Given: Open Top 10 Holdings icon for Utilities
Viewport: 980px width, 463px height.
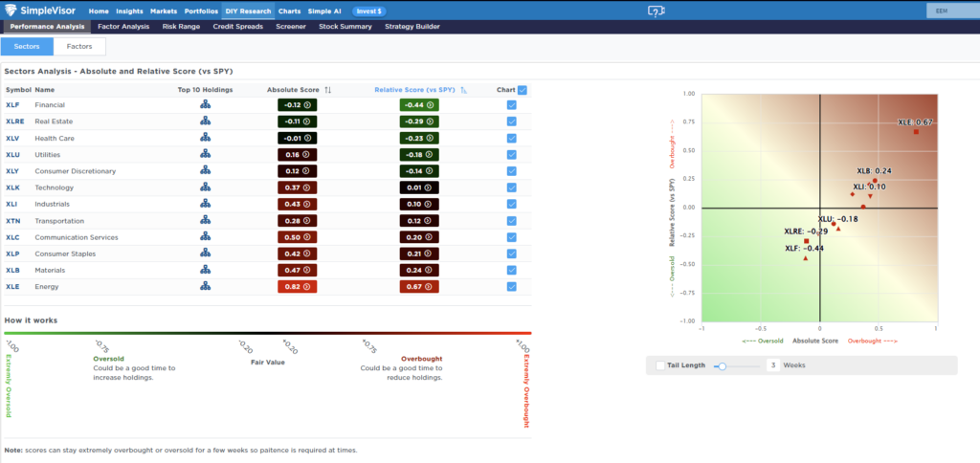Looking at the screenshot, I should 205,154.
